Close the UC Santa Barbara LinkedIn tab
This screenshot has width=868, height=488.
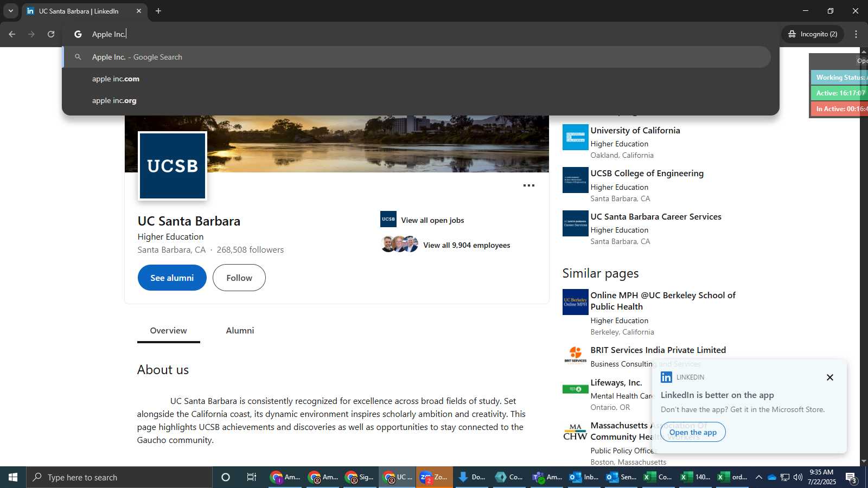139,11
